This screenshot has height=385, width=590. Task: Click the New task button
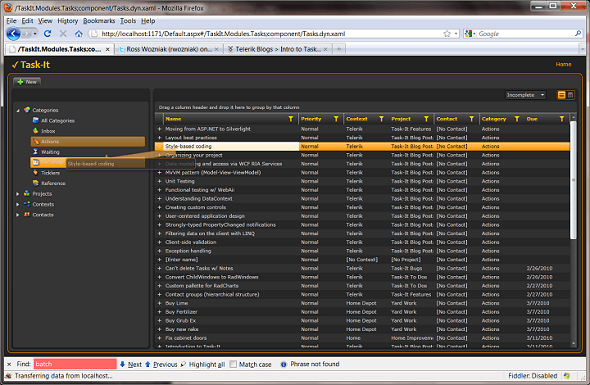click(27, 82)
